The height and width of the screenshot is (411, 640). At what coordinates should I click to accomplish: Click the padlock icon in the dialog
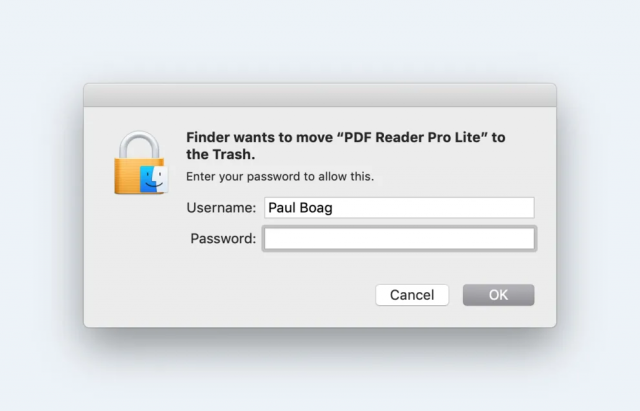138,167
